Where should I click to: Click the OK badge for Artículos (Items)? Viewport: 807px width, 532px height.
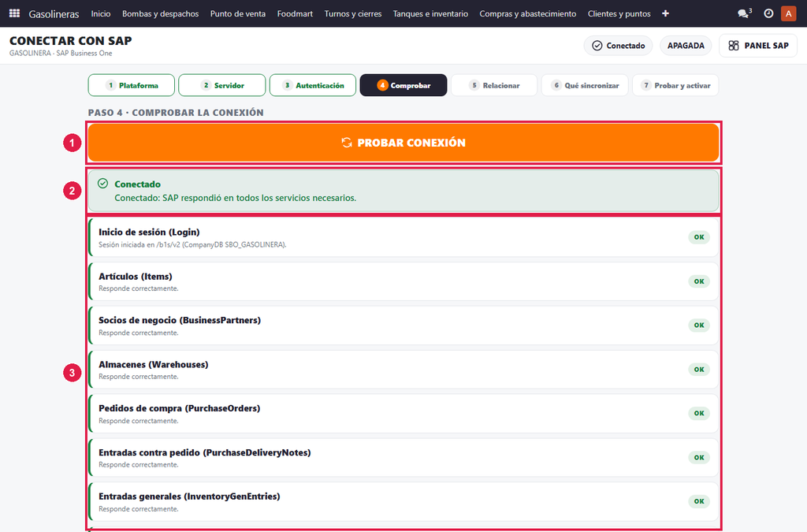click(699, 281)
